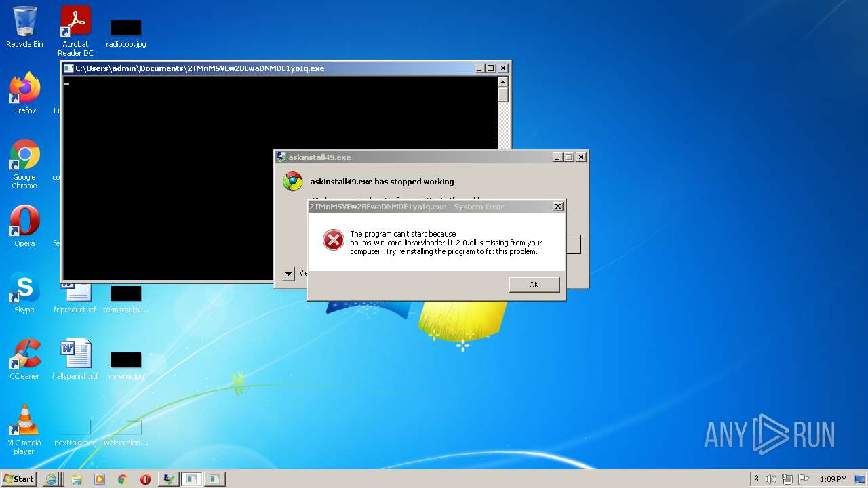The height and width of the screenshot is (488, 868).
Task: Minimize the askinstall49.exe window
Action: coord(557,157)
